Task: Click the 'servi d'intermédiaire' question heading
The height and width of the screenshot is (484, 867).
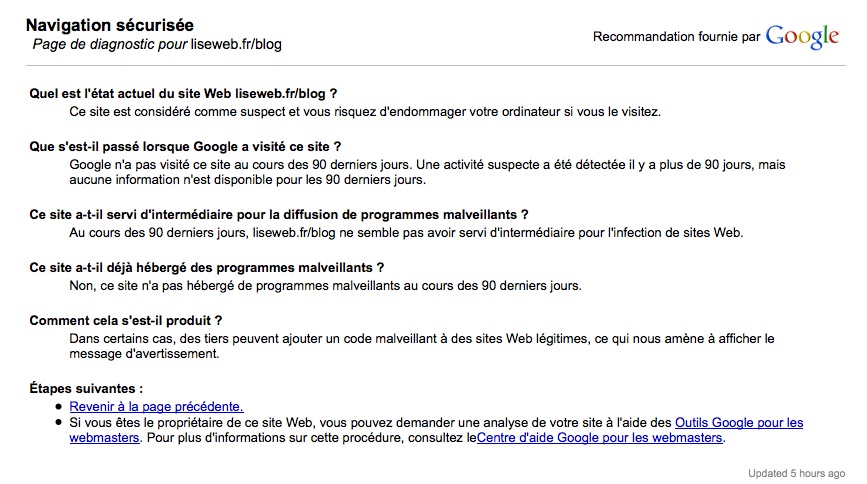Action: point(279,214)
